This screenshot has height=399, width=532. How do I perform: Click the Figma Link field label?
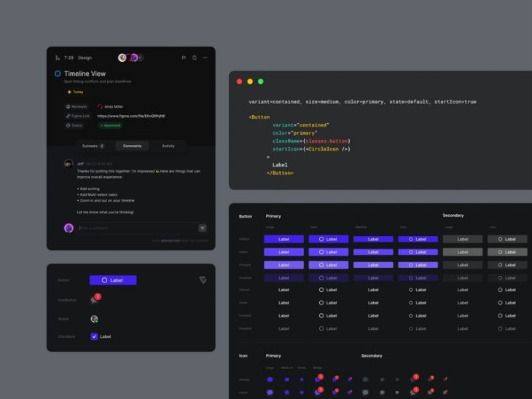pos(78,116)
